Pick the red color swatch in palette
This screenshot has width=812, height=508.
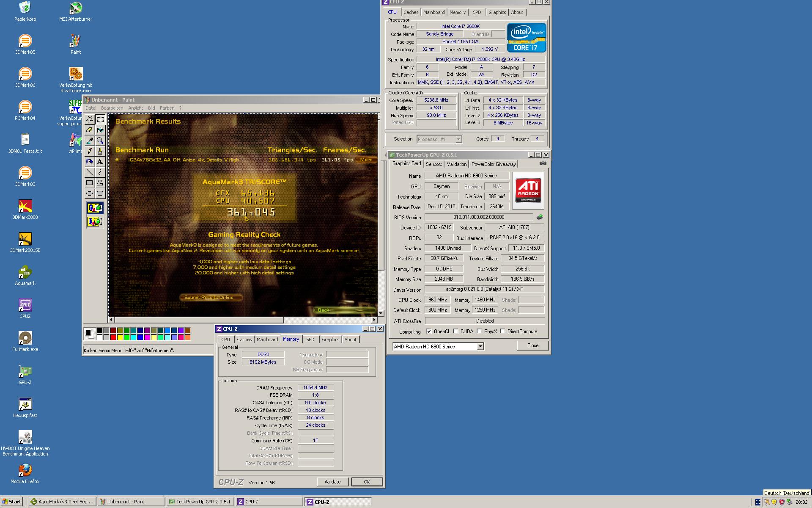(113, 337)
